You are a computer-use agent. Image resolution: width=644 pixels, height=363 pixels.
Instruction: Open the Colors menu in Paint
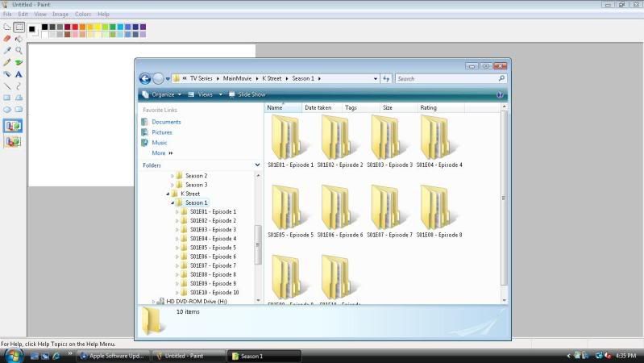click(82, 14)
